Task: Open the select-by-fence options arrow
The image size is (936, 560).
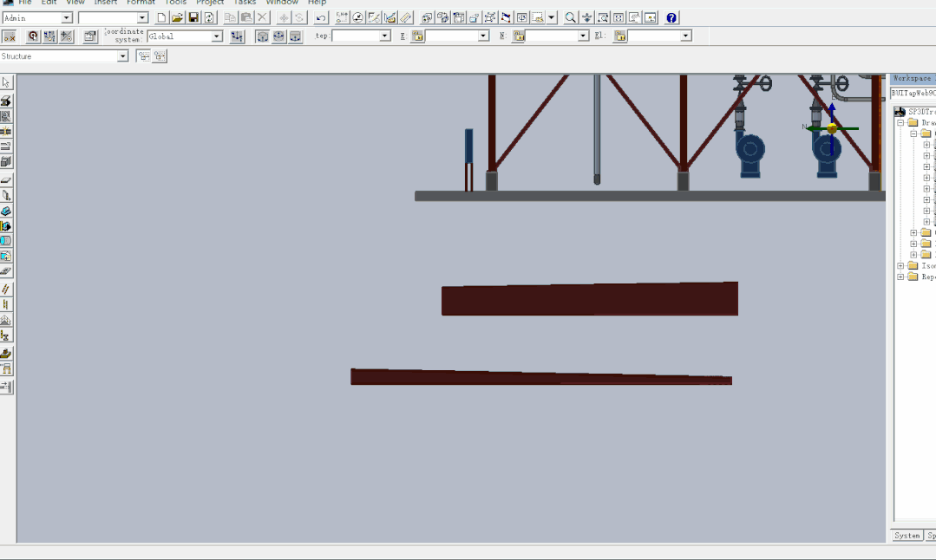Action: pos(552,18)
